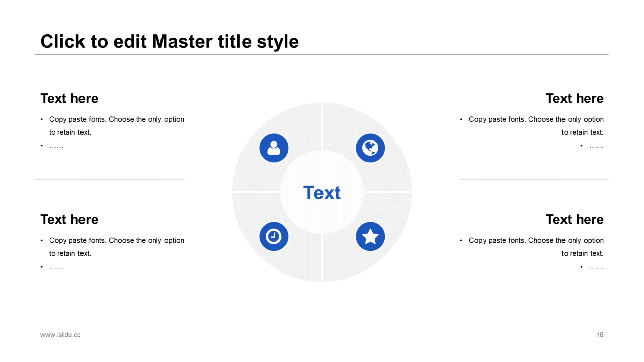Click the slide number 16
Viewport: 644px width, 362px height.
coord(600,335)
